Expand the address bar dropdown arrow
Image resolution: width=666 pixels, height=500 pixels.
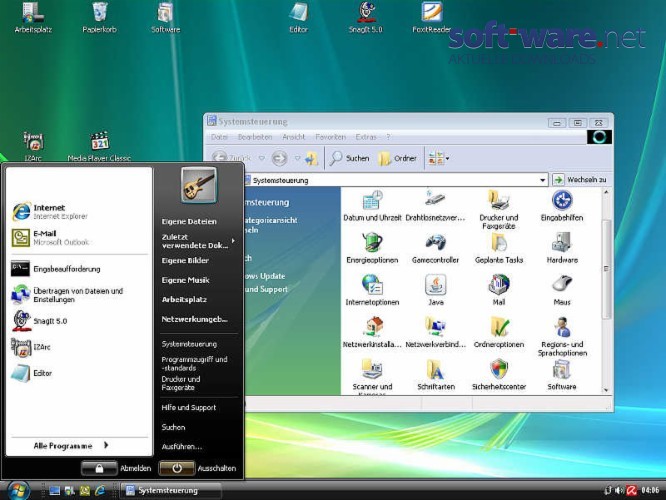click(x=542, y=180)
